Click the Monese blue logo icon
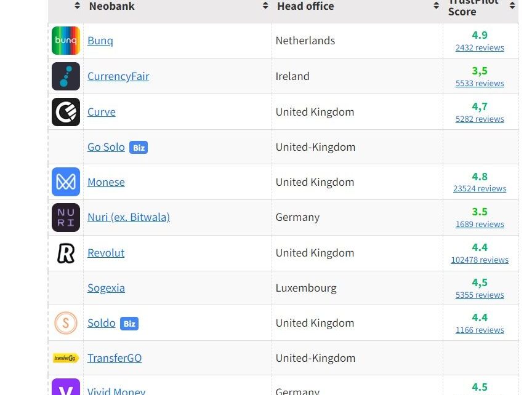This screenshot has height=395, width=532. pos(66,182)
